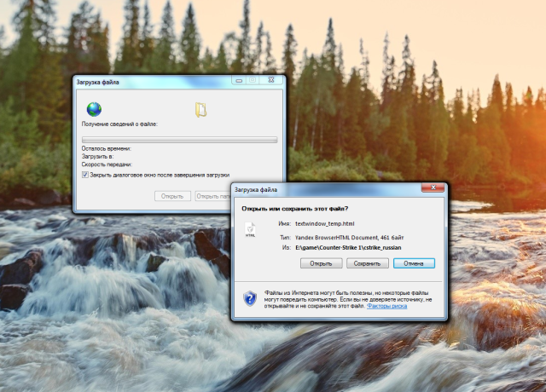The image size is (546, 392).
Task: Save the file with Сохранить button
Action: (x=367, y=263)
